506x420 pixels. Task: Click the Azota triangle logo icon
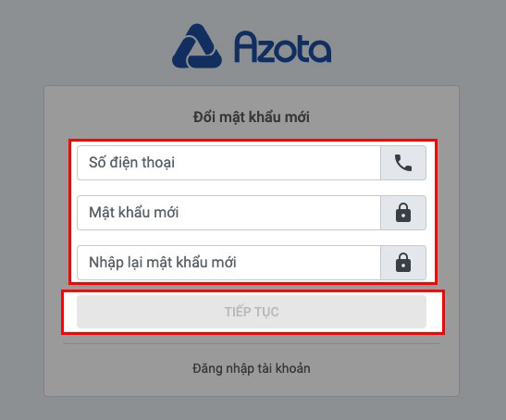[x=197, y=46]
